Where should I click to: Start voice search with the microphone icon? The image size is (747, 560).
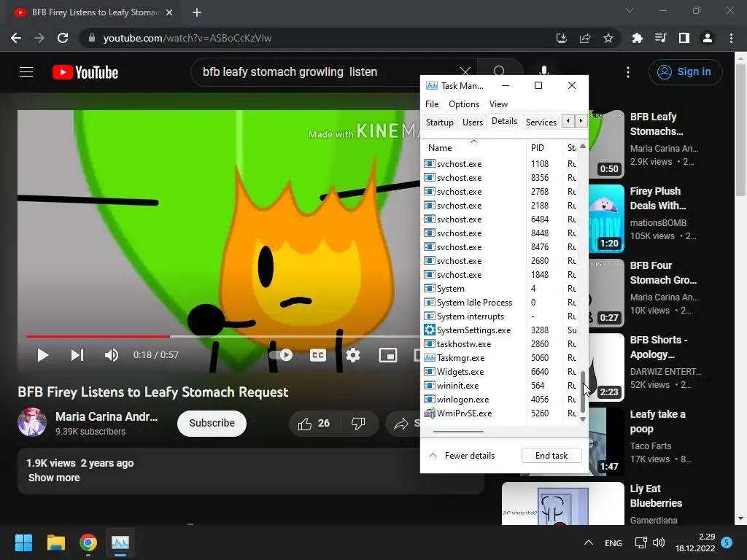click(x=543, y=71)
